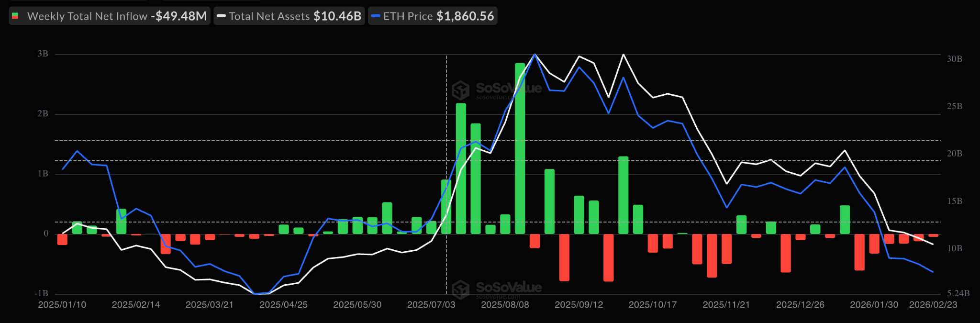The width and height of the screenshot is (980, 323).
Task: Click the red-green square legend icon
Action: click(x=15, y=16)
